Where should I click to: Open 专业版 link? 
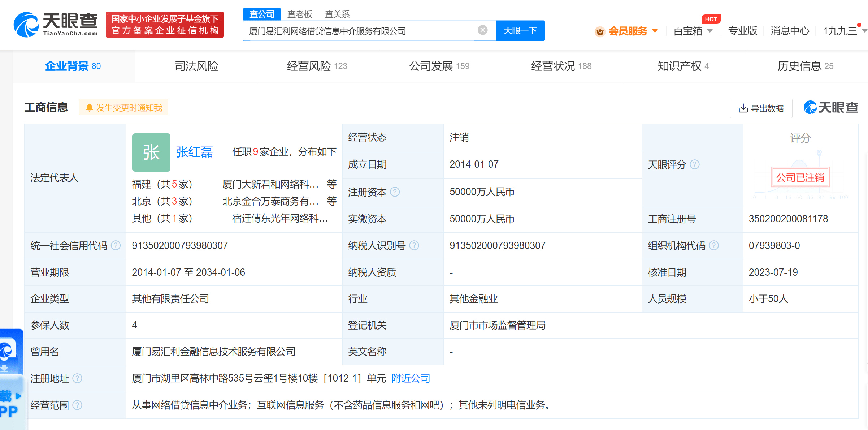(742, 31)
